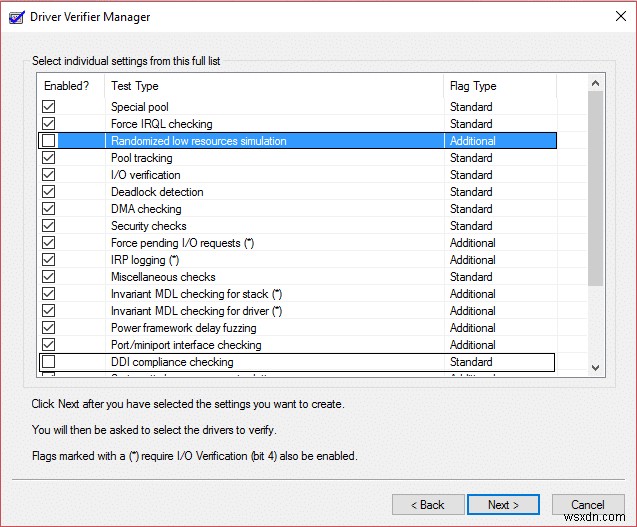Click 'Standard' flag in DDI compliance checking row
637x527 pixels.
click(x=471, y=362)
